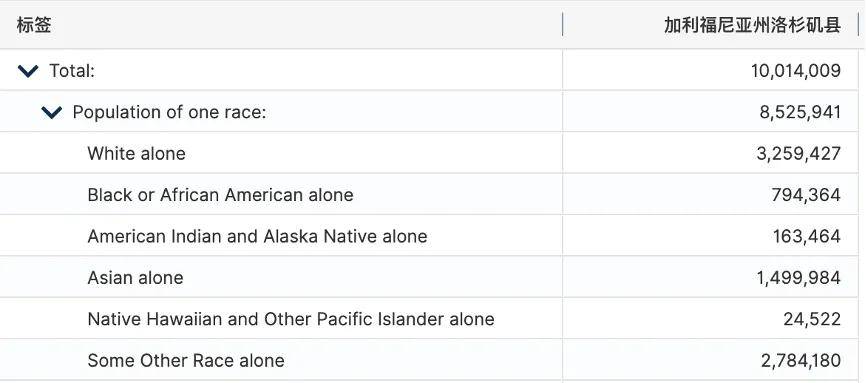The height and width of the screenshot is (383, 866).
Task: Click the value 2,784,180
Action: 801,361
